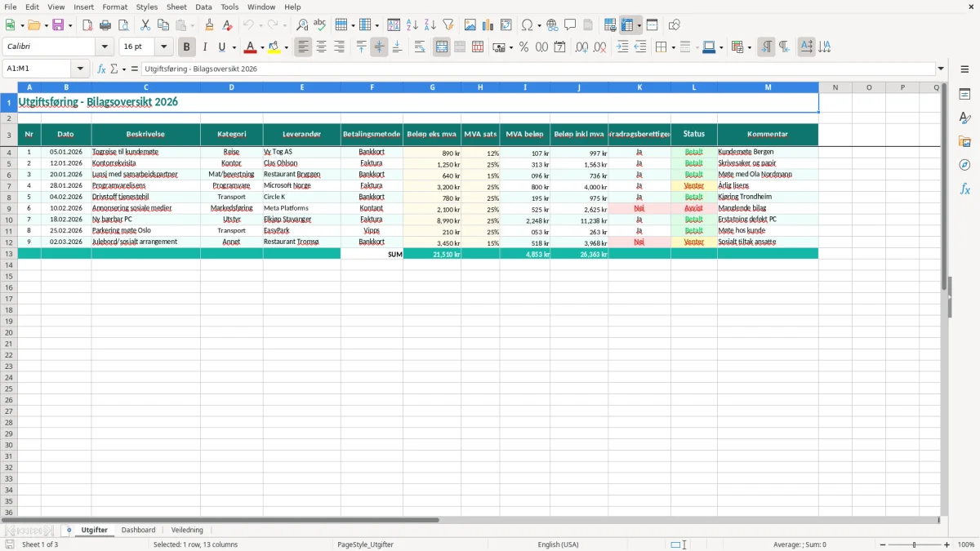The width and height of the screenshot is (980, 551).
Task: Click the Sort Descending icon
Action: point(430,25)
